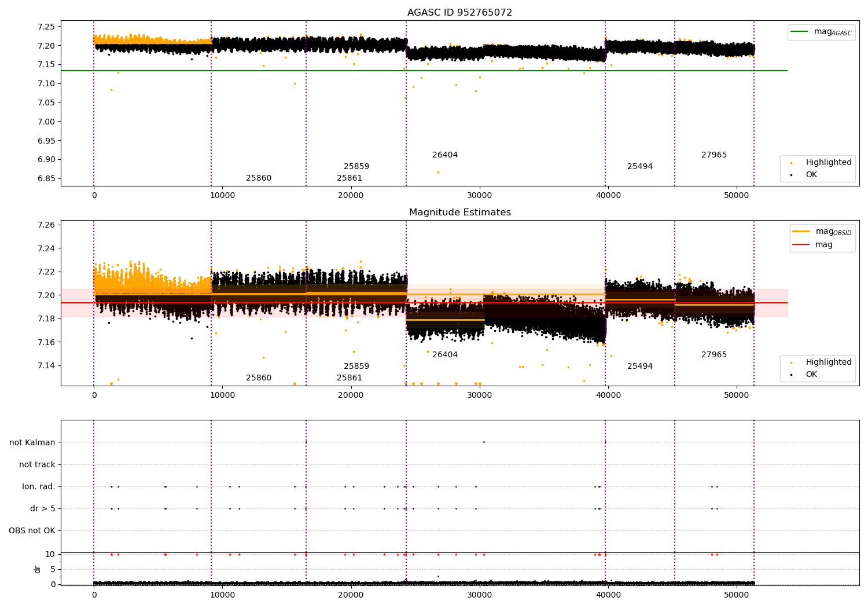Click the 20000 x-axis tick in bottom panel
868x608 pixels.
tap(351, 595)
